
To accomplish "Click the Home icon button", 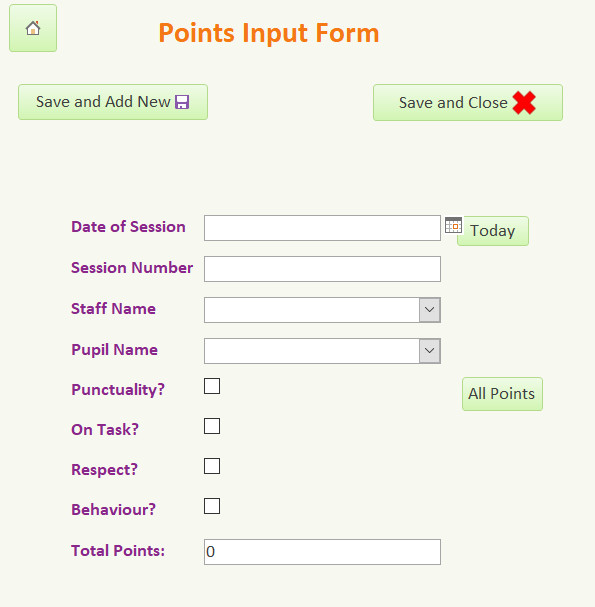I will pyautogui.click(x=33, y=28).
